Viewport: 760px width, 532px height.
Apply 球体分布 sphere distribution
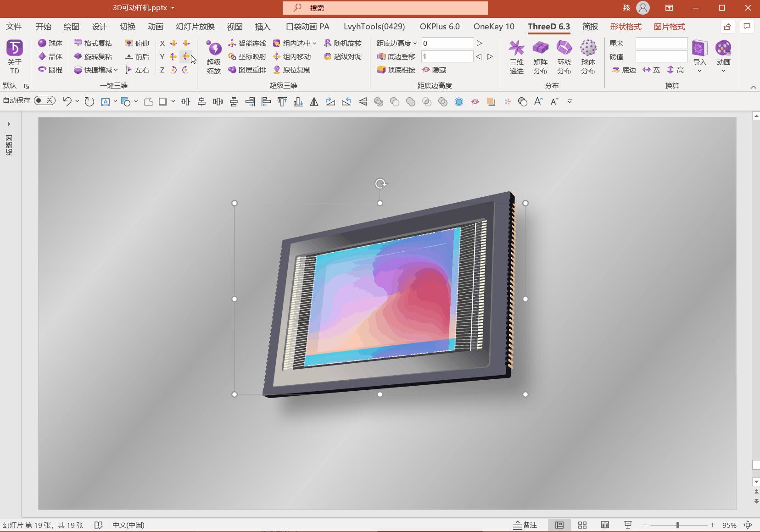tap(588, 57)
